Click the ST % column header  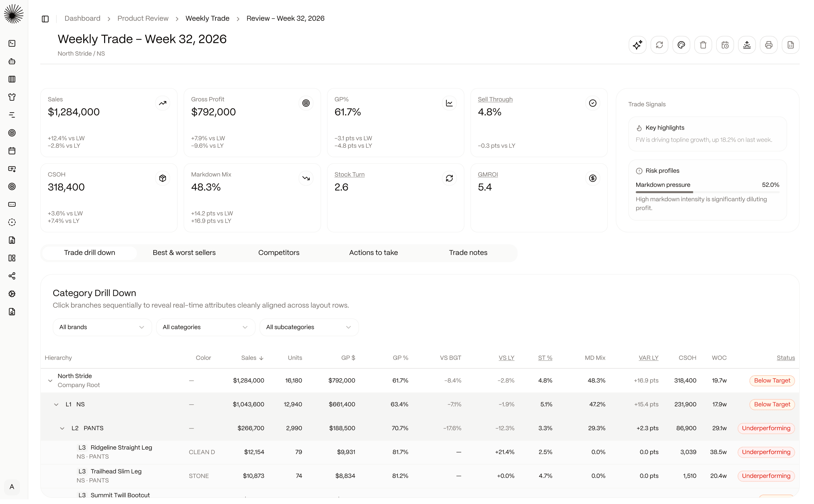tap(545, 358)
